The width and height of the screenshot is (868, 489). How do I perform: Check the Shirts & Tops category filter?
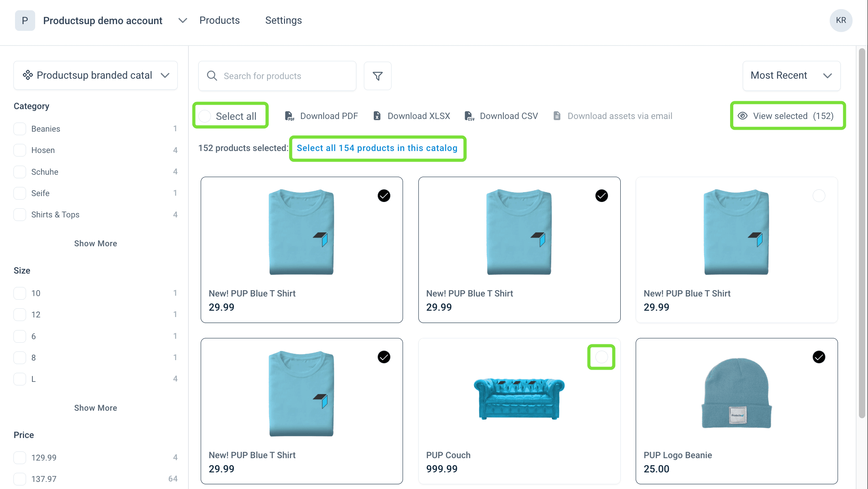(20, 215)
